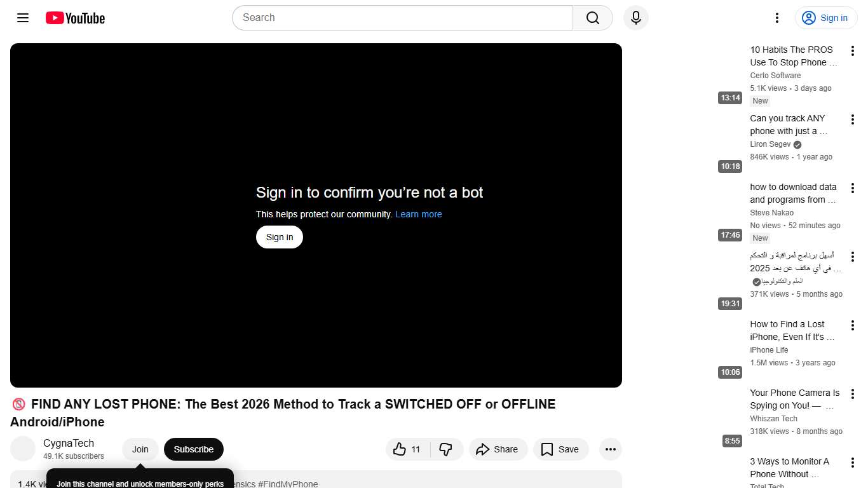Click the search magnifier icon

[x=592, y=18]
